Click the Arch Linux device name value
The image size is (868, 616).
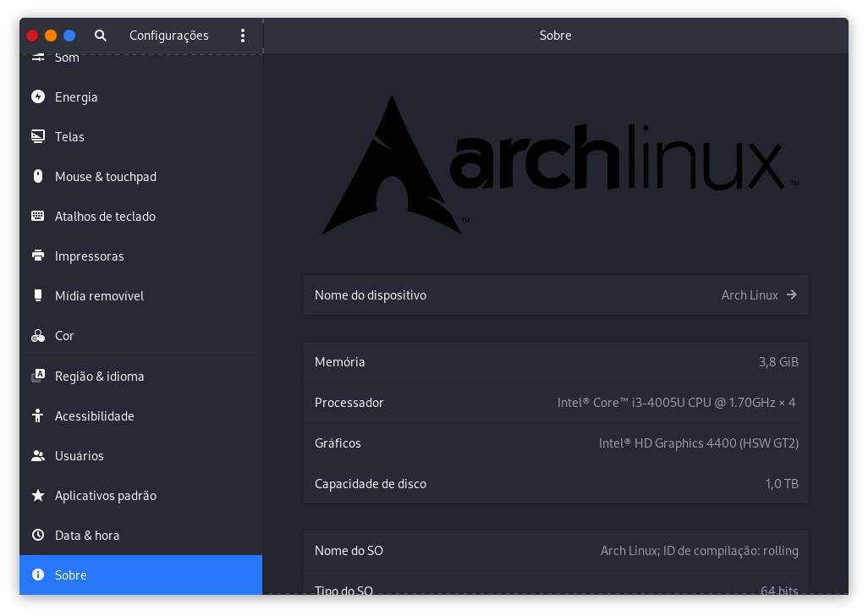point(750,295)
